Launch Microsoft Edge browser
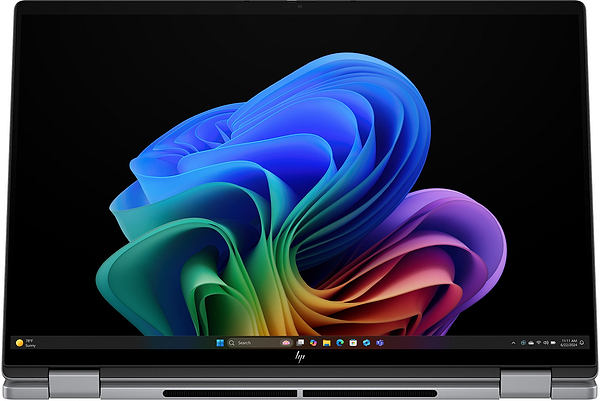 click(340, 343)
